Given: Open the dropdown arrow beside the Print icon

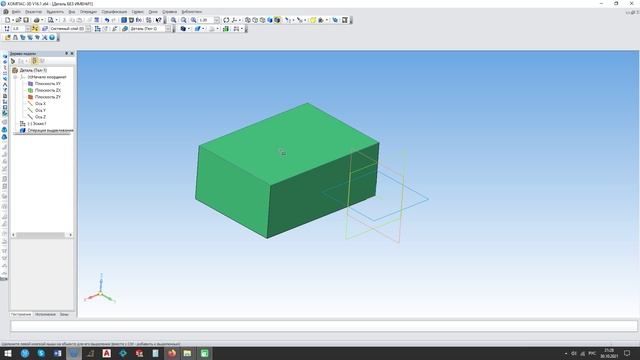Looking at the screenshot, I should 42,20.
